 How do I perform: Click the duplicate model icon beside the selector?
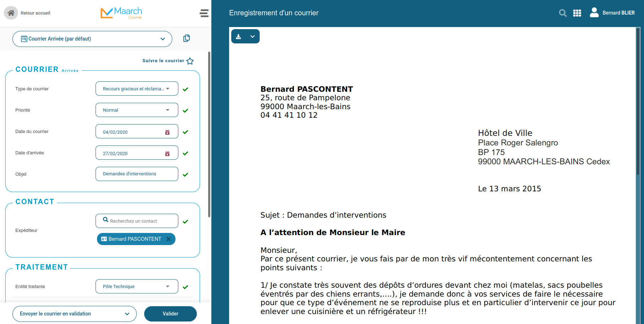pos(186,38)
